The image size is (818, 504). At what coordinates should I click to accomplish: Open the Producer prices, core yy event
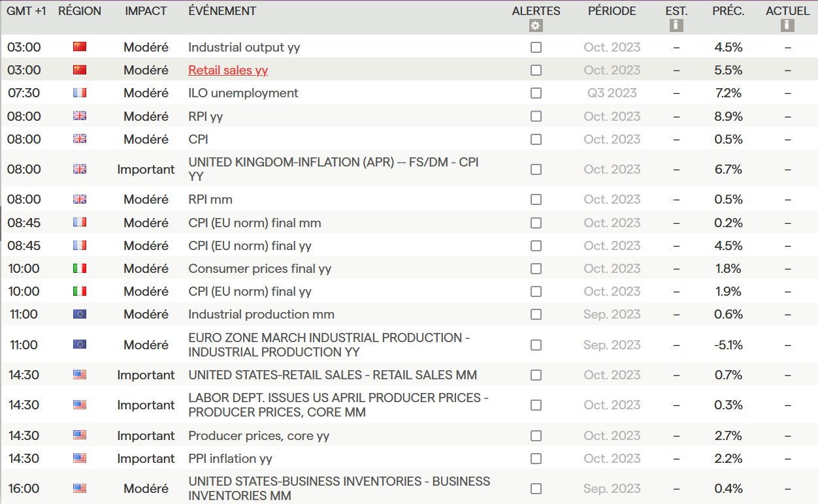click(x=259, y=435)
